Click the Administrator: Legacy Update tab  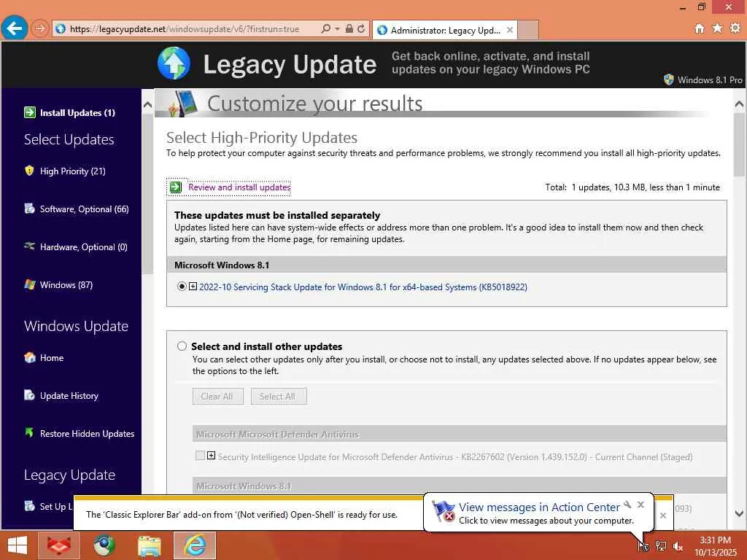click(445, 30)
